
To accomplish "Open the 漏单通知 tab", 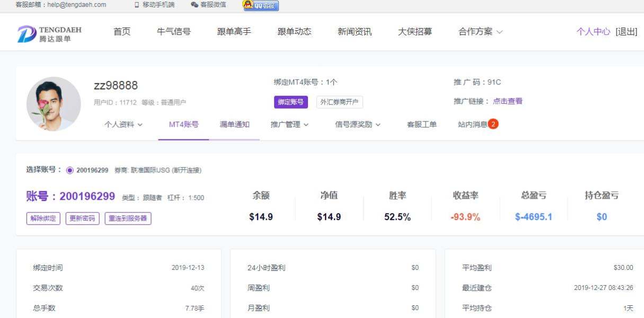I will coord(234,125).
